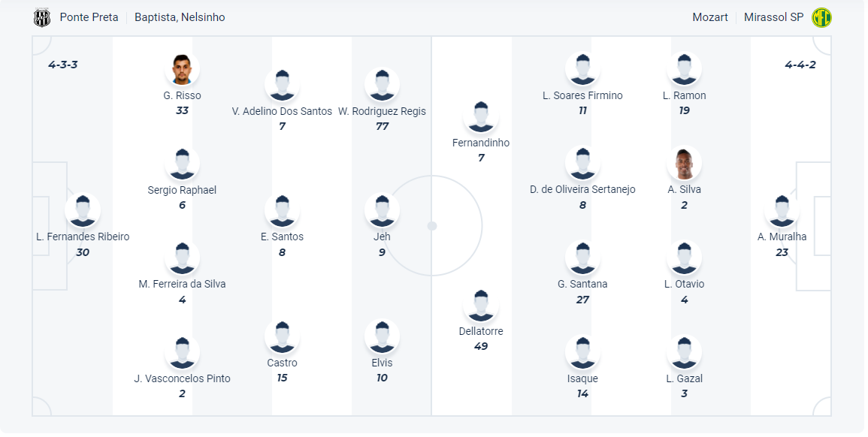Select Castro's player avatar
Viewport: 868px width, 437px height.
[x=282, y=337]
